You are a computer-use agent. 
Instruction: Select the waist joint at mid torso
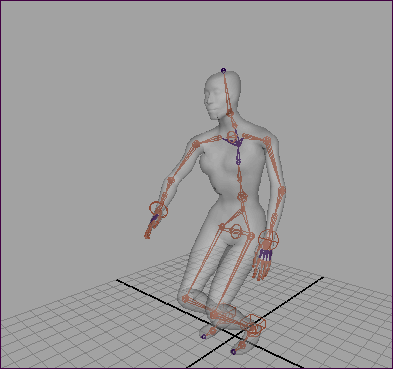(242, 196)
